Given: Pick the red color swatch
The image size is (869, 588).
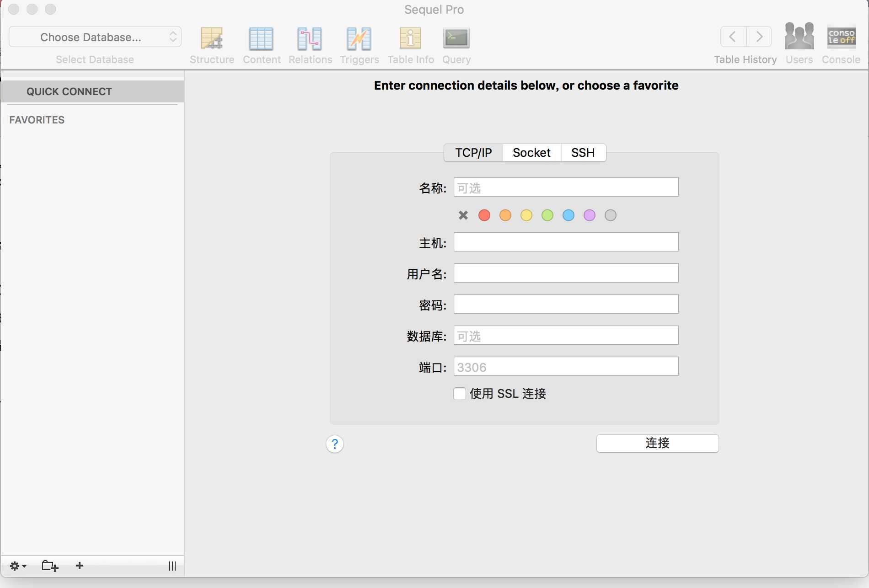Looking at the screenshot, I should (484, 215).
